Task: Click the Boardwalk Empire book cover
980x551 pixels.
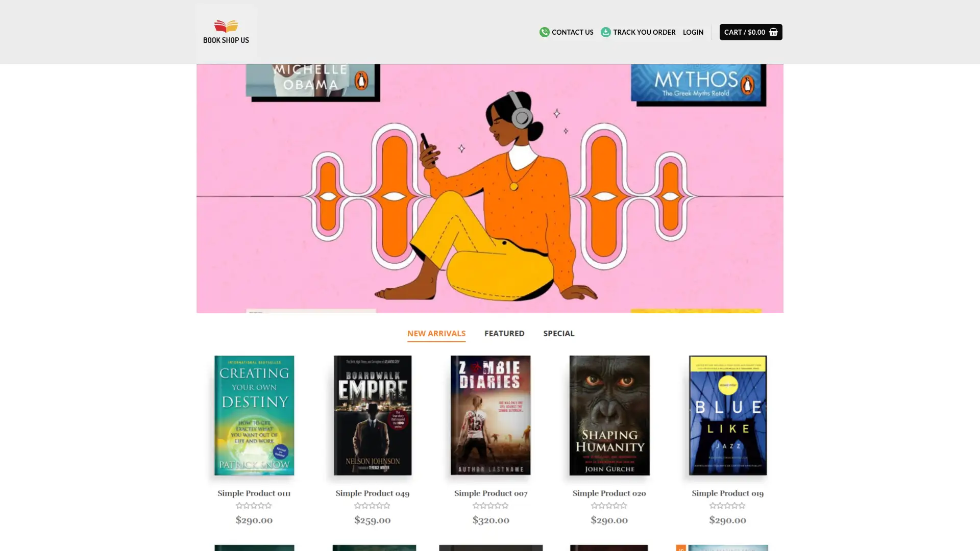Action: [372, 415]
